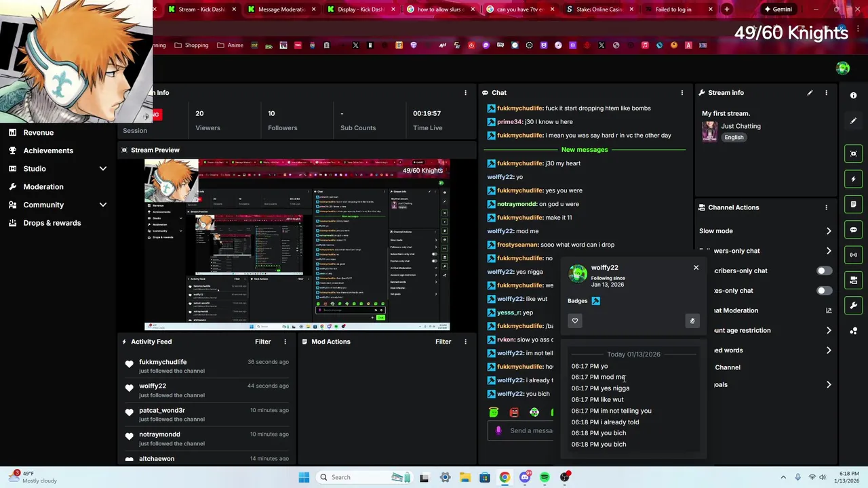
Task: Click the broadcast signal icon in right rail
Action: 853,255
